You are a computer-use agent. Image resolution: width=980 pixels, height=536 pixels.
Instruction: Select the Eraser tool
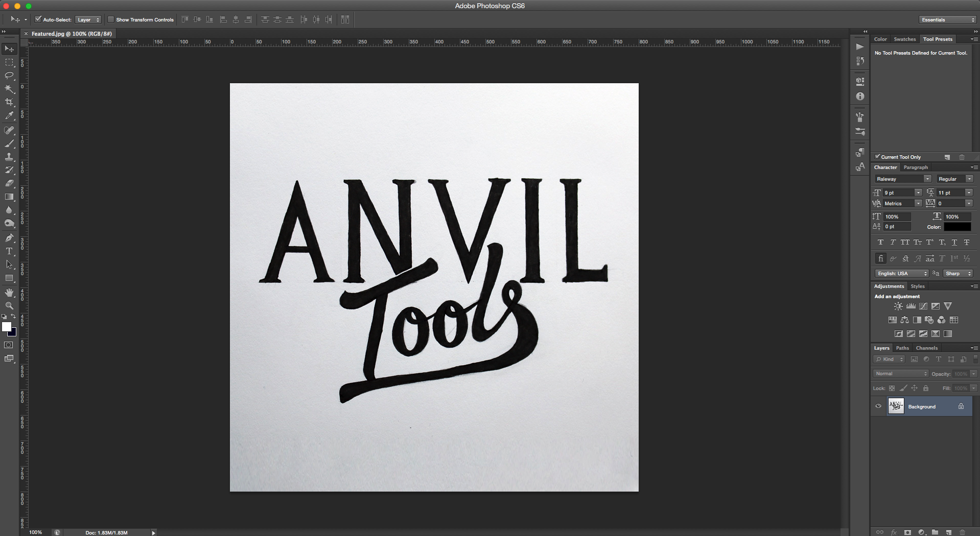9,183
